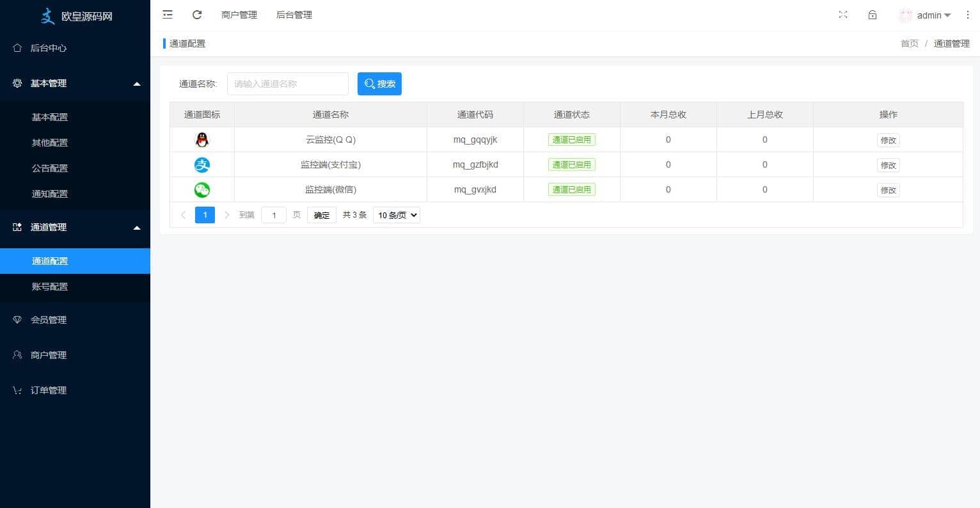Collapse the sidebar with the menu fold icon
This screenshot has height=508, width=980.
(x=168, y=15)
